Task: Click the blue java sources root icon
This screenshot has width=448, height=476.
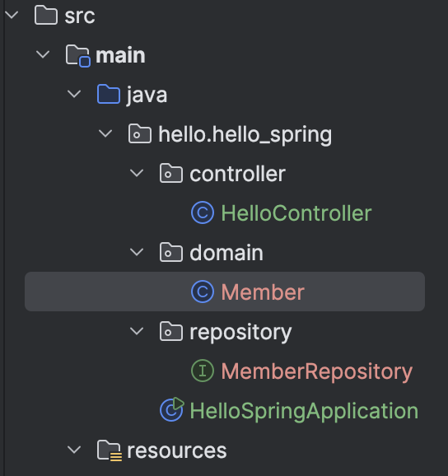Action: (109, 95)
